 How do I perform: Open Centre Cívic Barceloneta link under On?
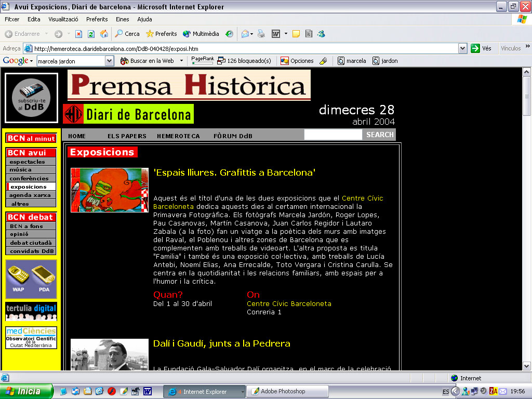point(289,303)
